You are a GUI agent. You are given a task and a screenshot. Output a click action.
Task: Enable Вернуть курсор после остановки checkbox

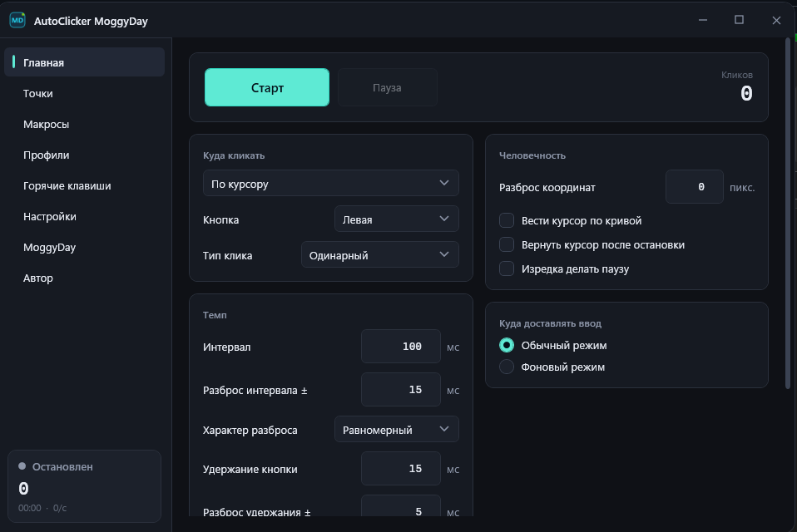point(507,244)
